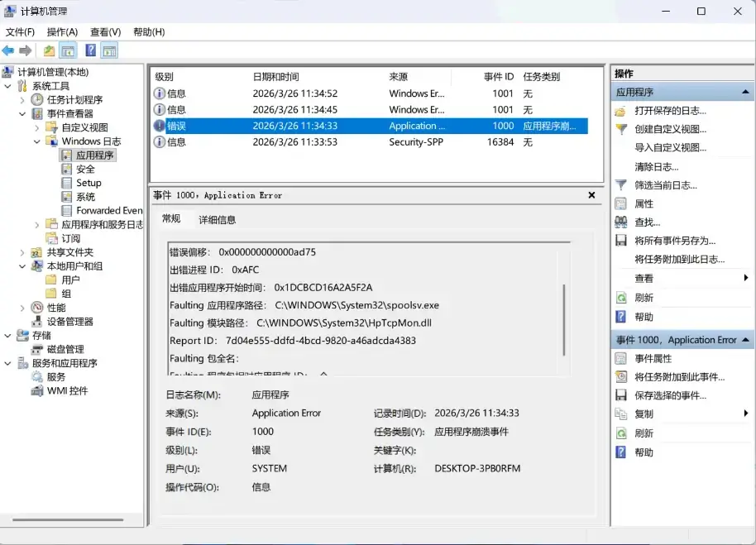756x545 pixels.
Task: Click the blue back arrow in toolbar
Action: click(8, 50)
